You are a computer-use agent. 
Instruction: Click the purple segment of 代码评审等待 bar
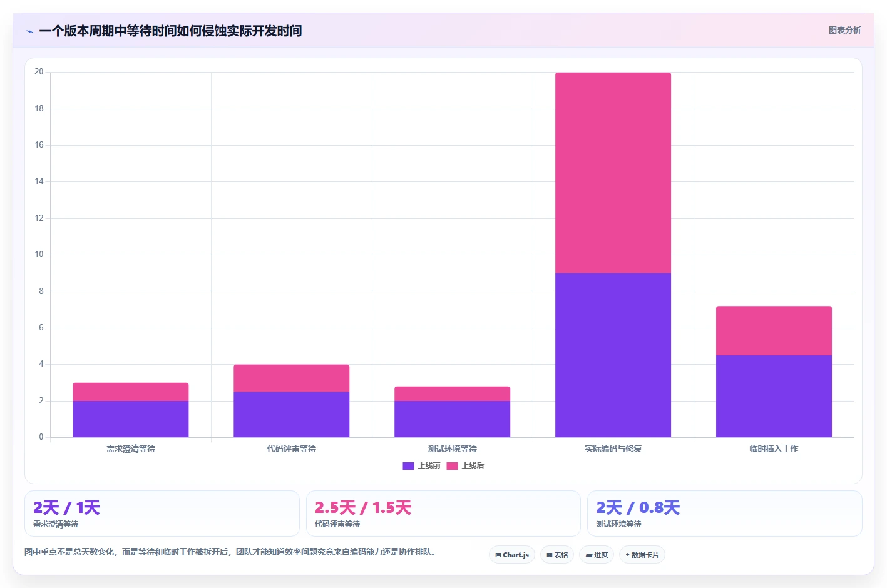292,415
